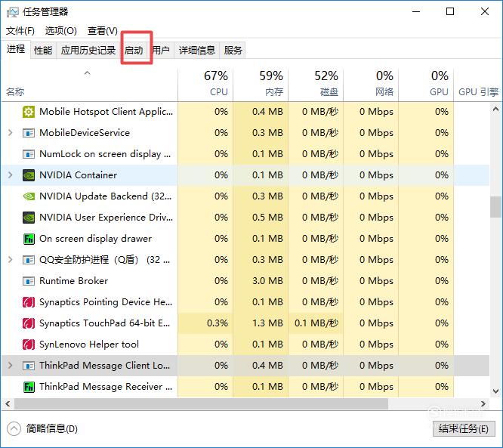Click the Synaptics Pointing Device Helper icon
503x448 pixels.
pos(29,302)
